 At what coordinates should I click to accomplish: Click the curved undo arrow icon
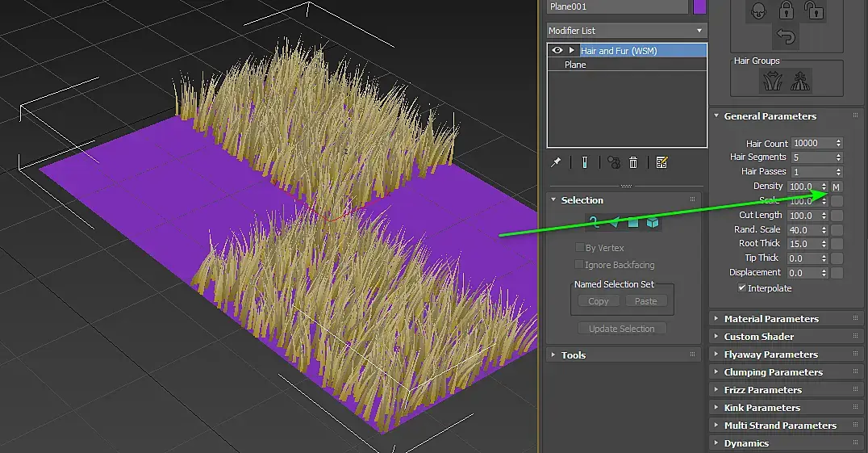point(786,36)
